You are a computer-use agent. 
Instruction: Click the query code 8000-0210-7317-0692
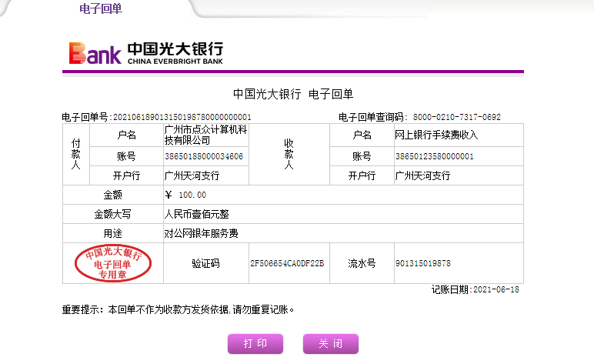click(457, 117)
